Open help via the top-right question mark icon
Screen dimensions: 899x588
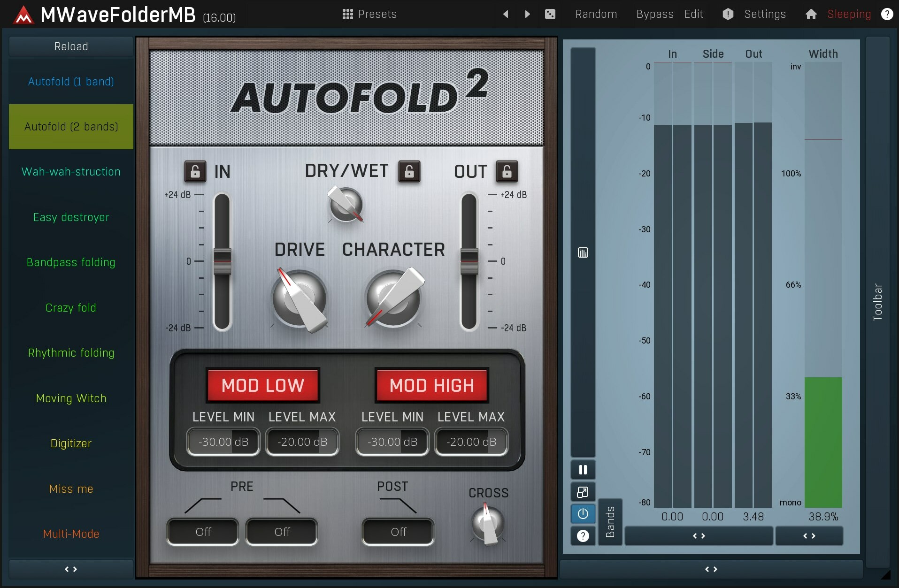(887, 14)
